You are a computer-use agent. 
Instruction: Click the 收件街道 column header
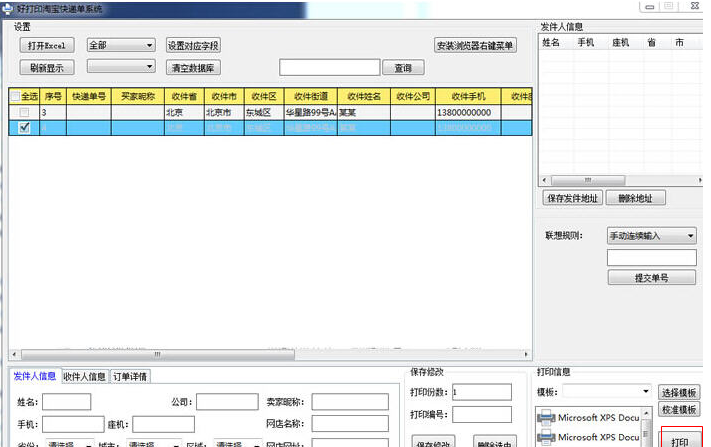(311, 97)
